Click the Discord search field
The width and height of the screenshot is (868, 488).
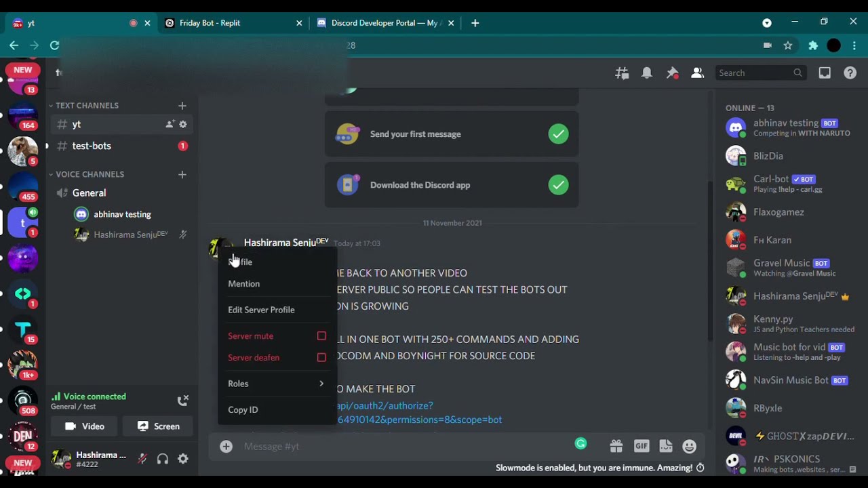(x=760, y=73)
